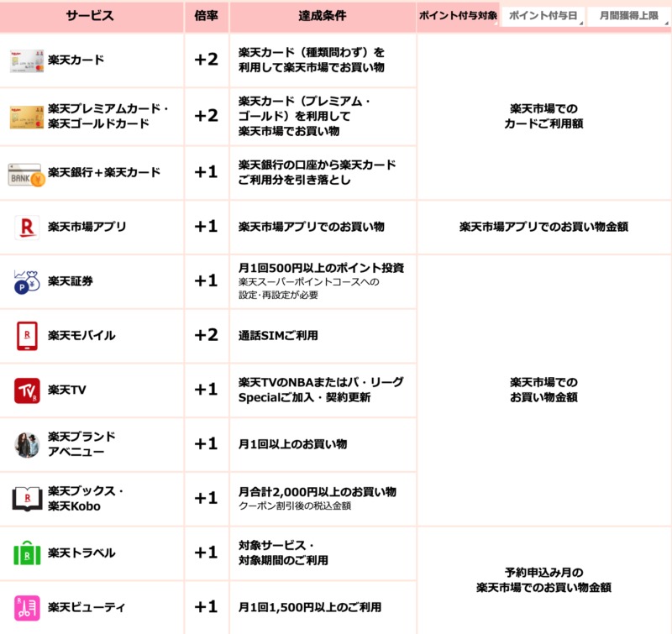Viewport: 672px width, 634px height.
Task: Click the 楽天市場アプリでのお買い物 condition
Action: [312, 227]
